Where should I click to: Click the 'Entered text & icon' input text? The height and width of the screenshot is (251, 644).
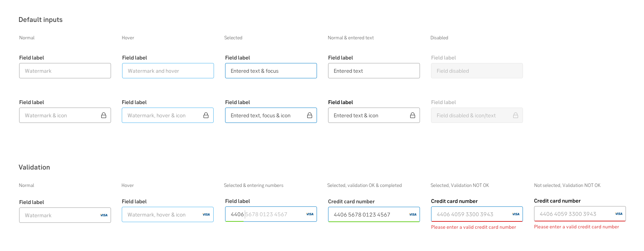tap(356, 116)
